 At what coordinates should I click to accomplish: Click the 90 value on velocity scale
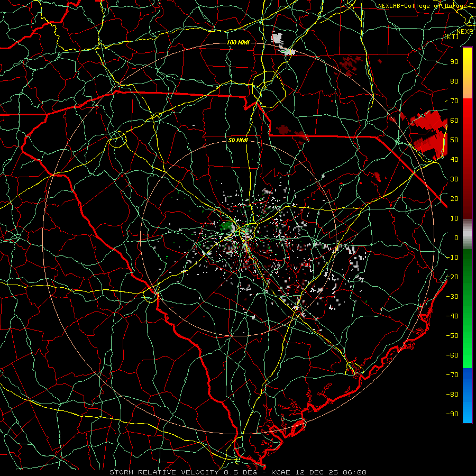tap(454, 62)
